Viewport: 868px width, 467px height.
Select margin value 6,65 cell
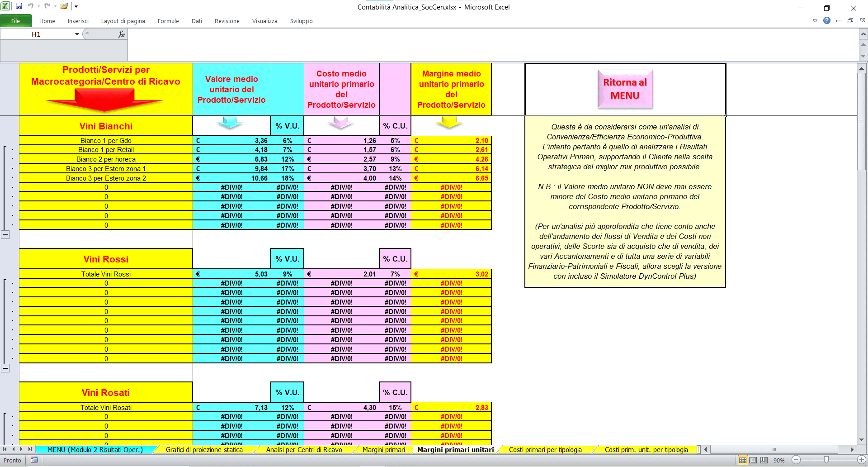pos(451,178)
